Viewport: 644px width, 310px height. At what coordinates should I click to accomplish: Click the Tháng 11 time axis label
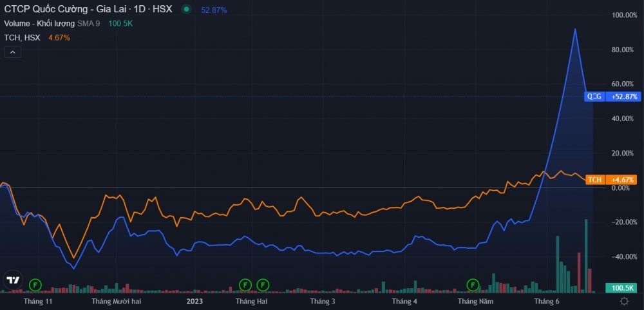tap(38, 302)
